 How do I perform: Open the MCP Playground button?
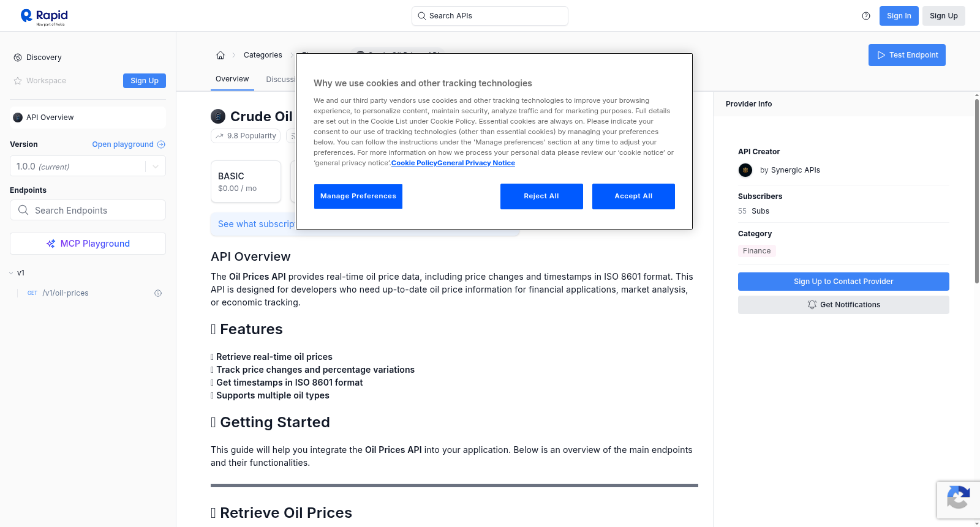click(88, 244)
